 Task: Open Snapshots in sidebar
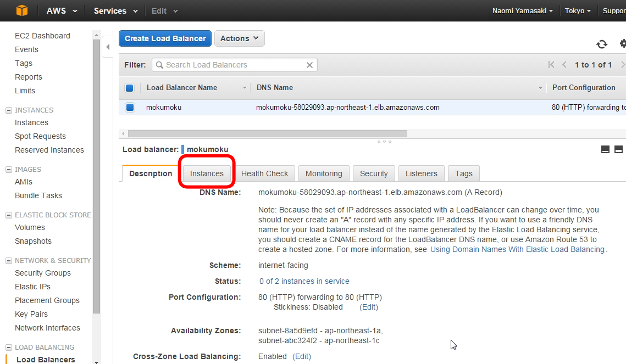click(33, 241)
